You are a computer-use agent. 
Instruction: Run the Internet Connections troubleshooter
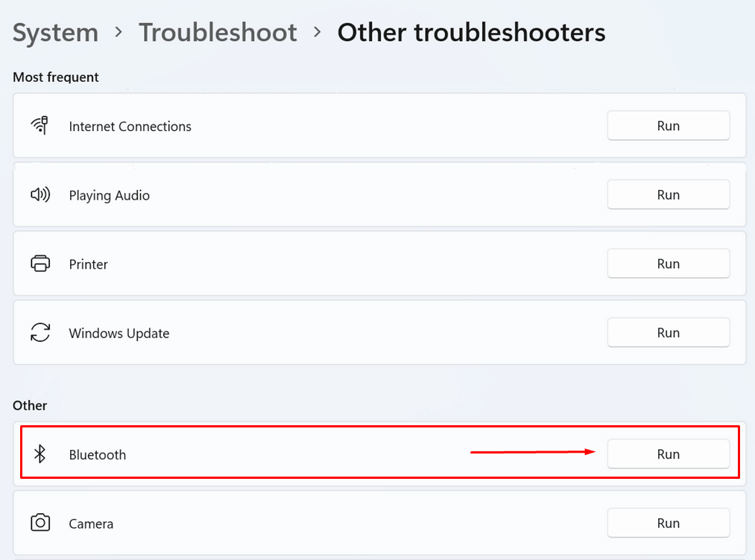668,126
